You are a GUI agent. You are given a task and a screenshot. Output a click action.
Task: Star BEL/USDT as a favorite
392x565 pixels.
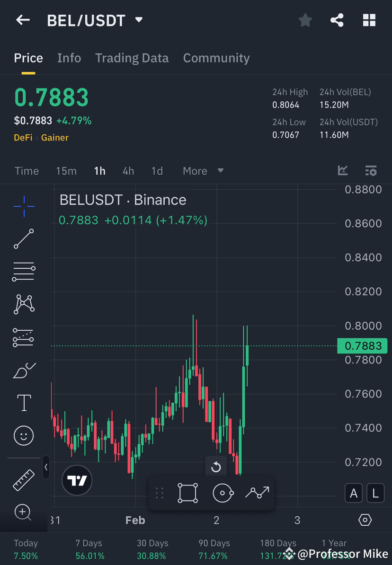(305, 20)
